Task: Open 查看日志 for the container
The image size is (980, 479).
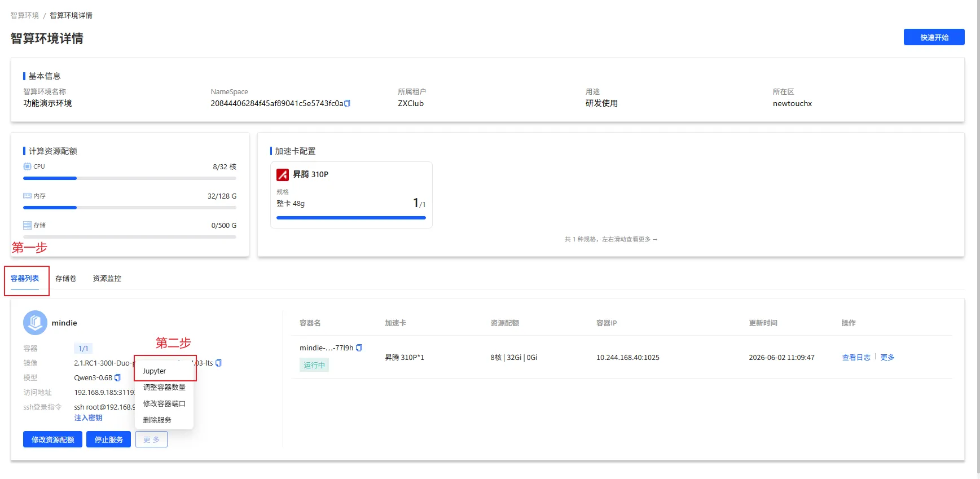Action: pyautogui.click(x=856, y=357)
